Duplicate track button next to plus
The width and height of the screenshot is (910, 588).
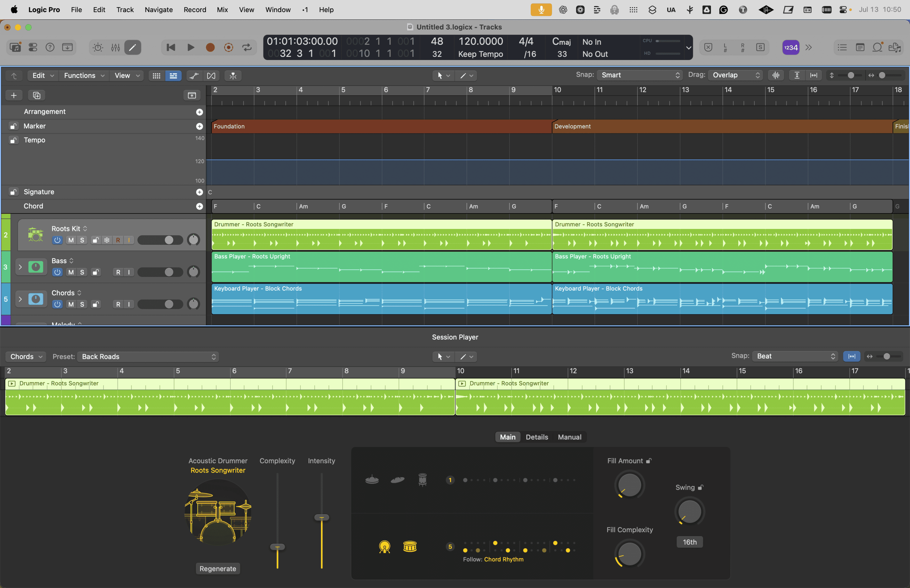tap(37, 95)
